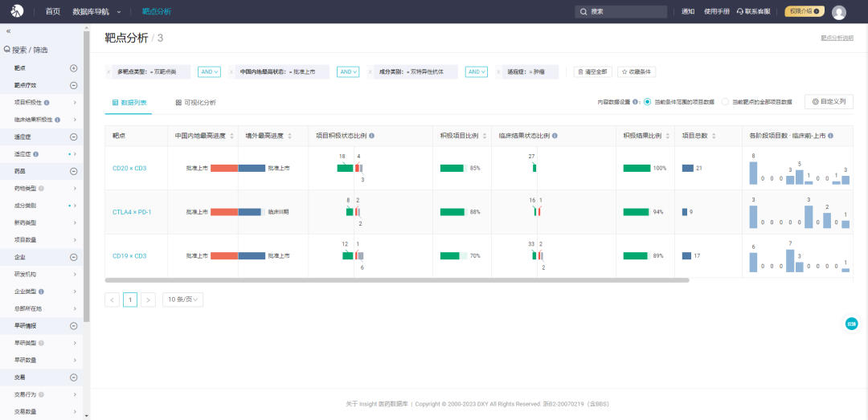The height and width of the screenshot is (420, 868).
Task: Click the user avatar icon
Action: click(839, 12)
